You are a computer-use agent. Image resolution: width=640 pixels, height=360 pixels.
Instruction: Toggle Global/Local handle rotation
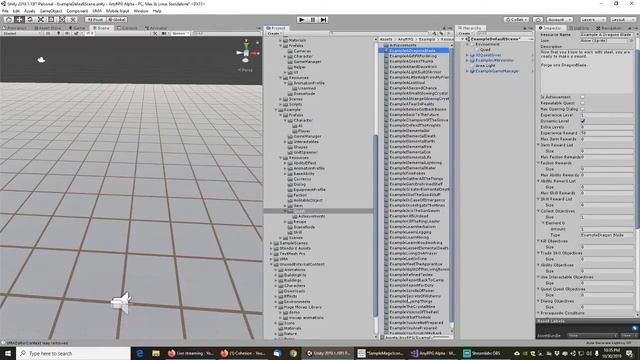coord(117,20)
